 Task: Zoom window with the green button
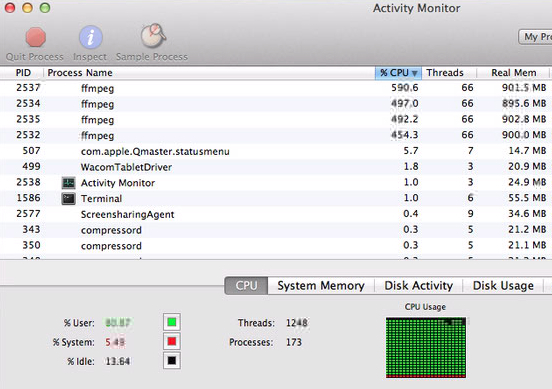tap(45, 8)
